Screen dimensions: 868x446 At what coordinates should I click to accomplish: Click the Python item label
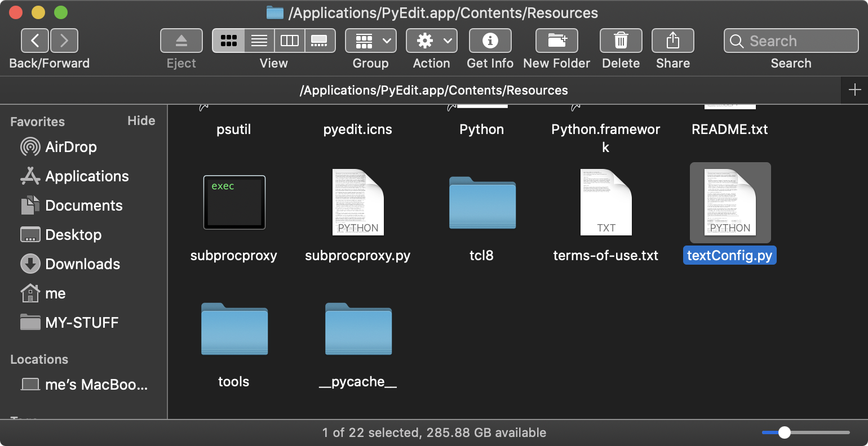point(482,130)
